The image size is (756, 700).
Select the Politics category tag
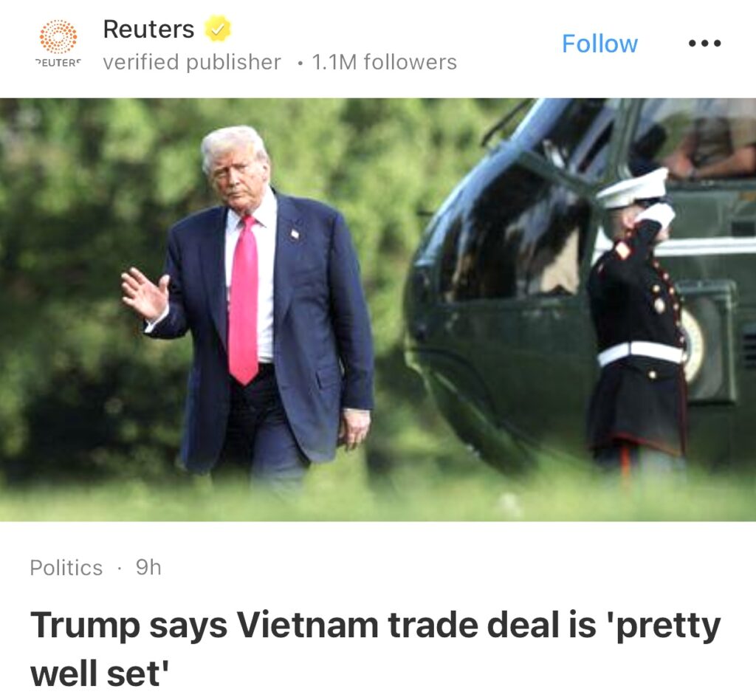tap(66, 567)
